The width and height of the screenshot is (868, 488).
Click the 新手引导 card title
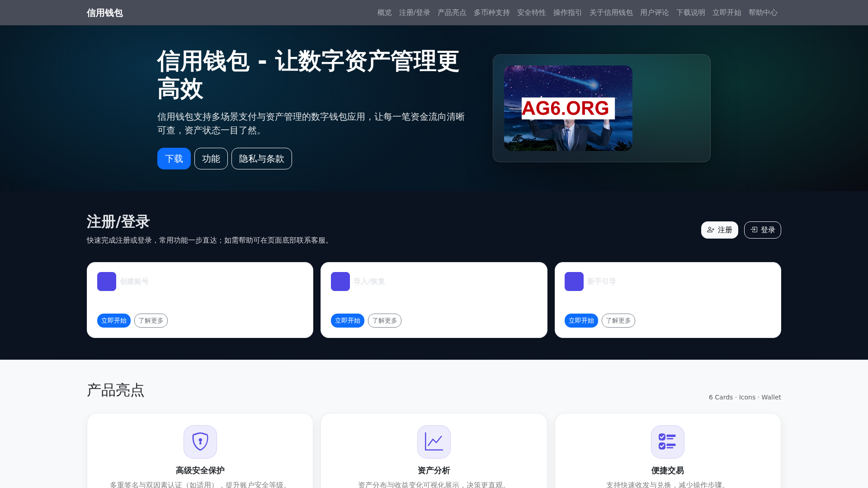click(602, 282)
